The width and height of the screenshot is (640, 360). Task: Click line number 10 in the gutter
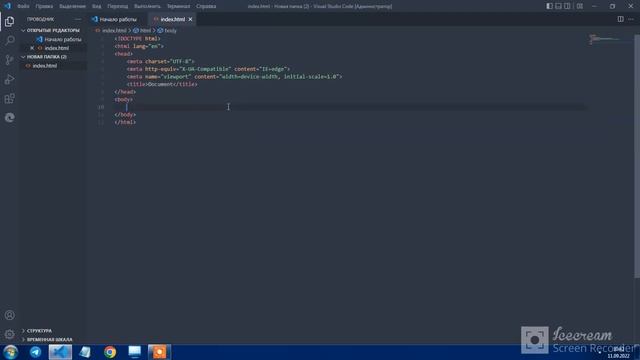pos(101,107)
